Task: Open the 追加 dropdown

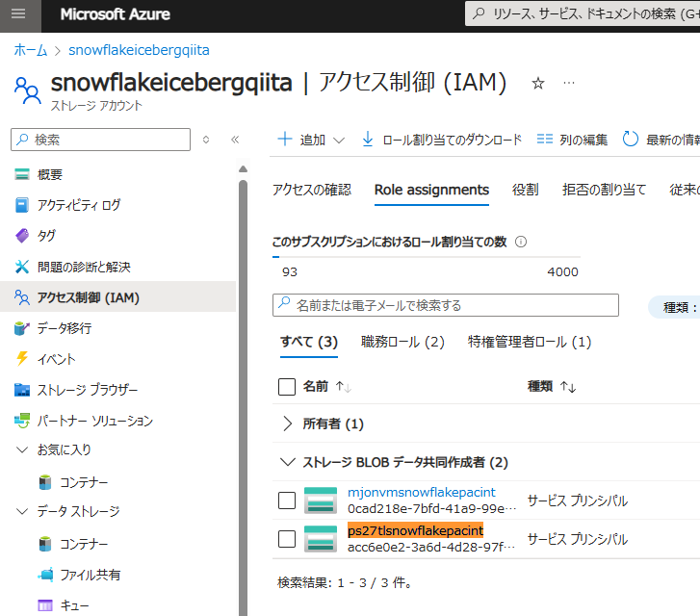Action: (311, 140)
